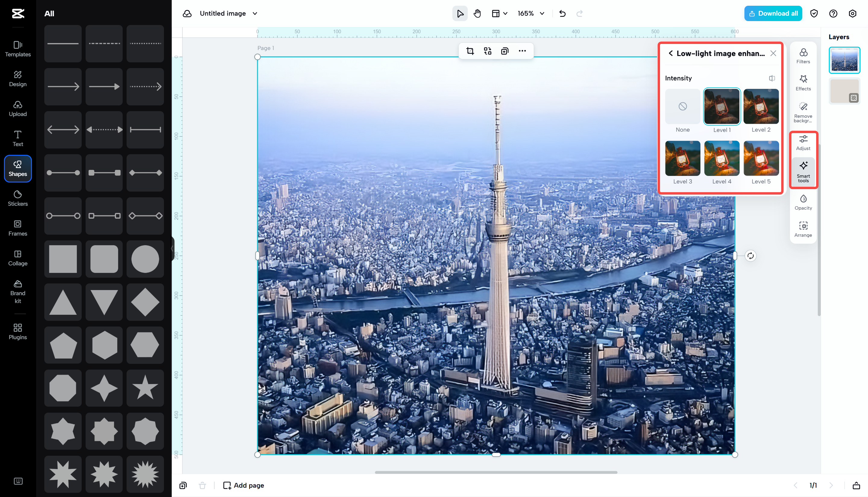
Task: Go to next page arrow
Action: tap(831, 485)
